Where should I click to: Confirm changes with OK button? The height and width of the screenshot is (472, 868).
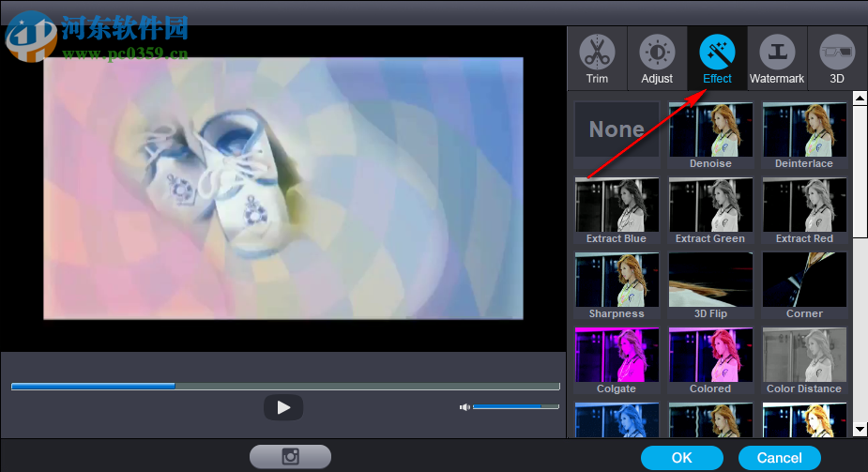pos(682,458)
